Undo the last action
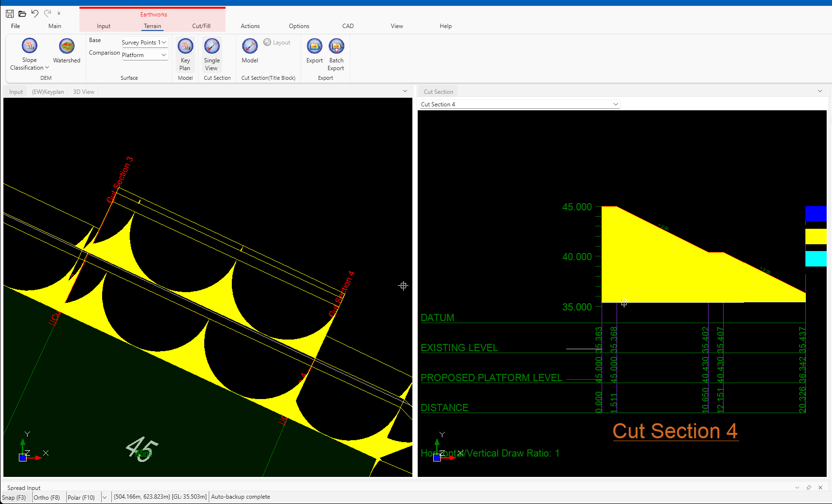This screenshot has height=504, width=832. (35, 14)
